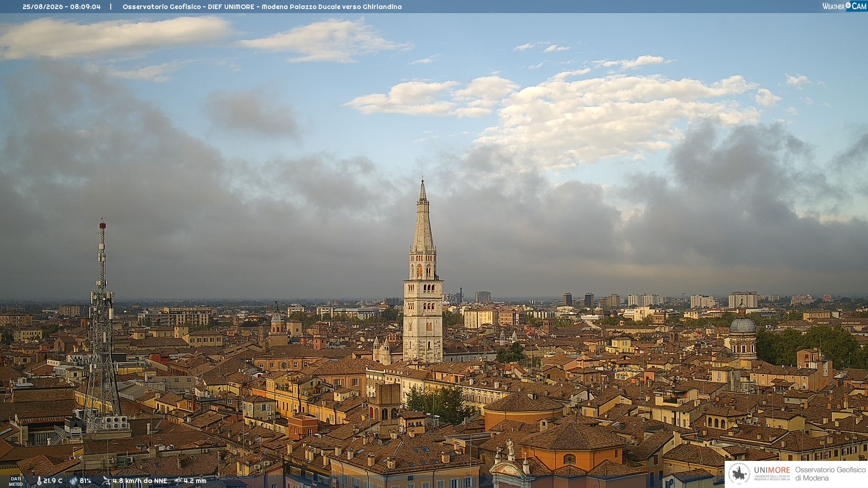868x488 pixels.
Task: Click the grey church dome
Action: (x=743, y=325)
